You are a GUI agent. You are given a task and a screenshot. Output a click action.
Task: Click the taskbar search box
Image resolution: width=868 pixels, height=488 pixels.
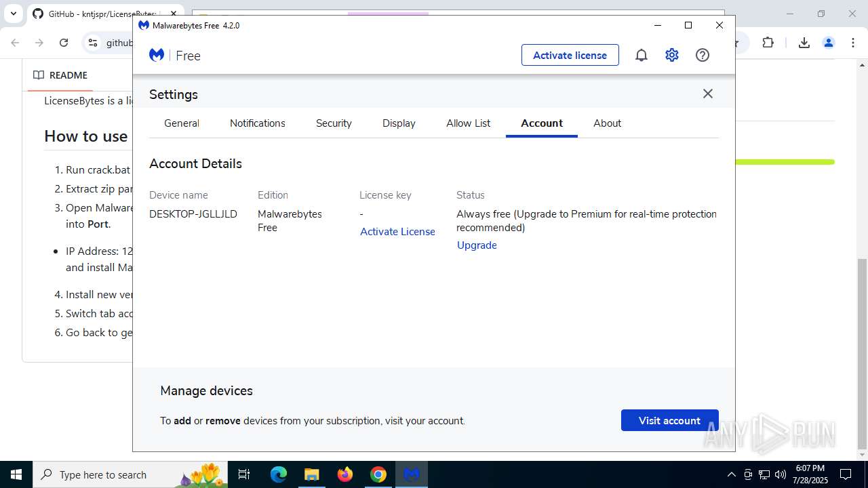[130, 474]
